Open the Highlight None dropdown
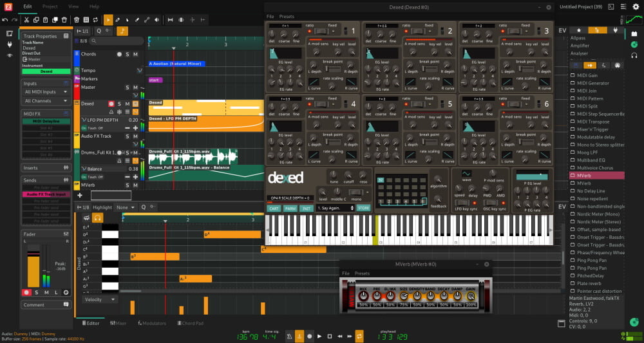This screenshot has height=343, width=644. [126, 207]
